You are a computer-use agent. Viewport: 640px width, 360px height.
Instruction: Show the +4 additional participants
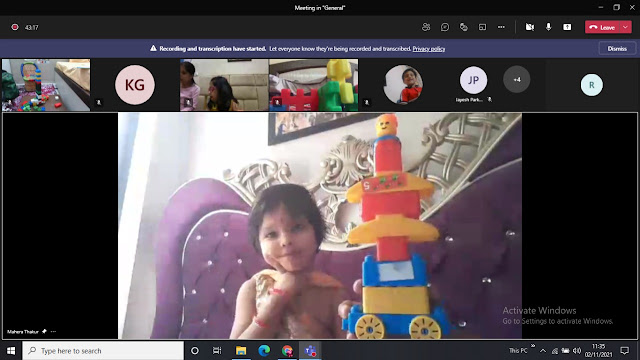pos(517,79)
